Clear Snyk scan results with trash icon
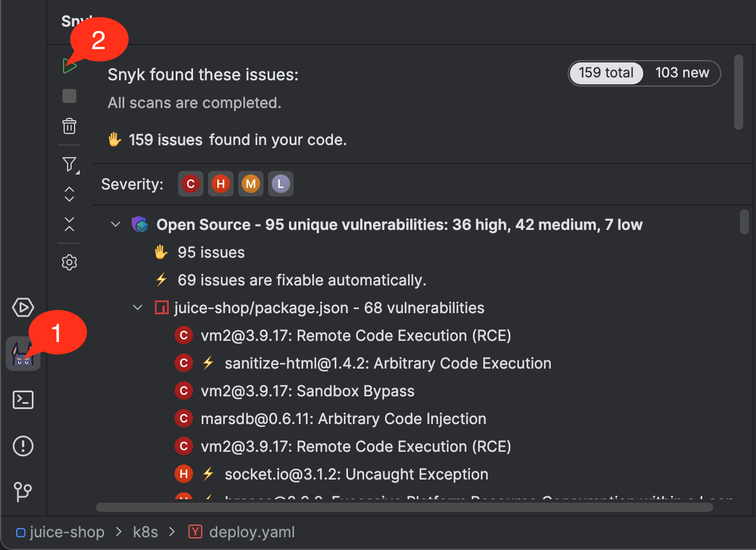This screenshot has width=756, height=550. [x=69, y=127]
